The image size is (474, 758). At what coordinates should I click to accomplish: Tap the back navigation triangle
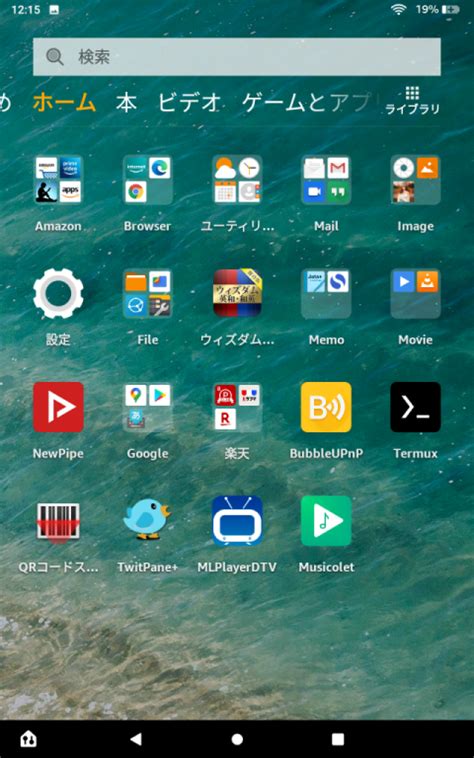[136, 738]
